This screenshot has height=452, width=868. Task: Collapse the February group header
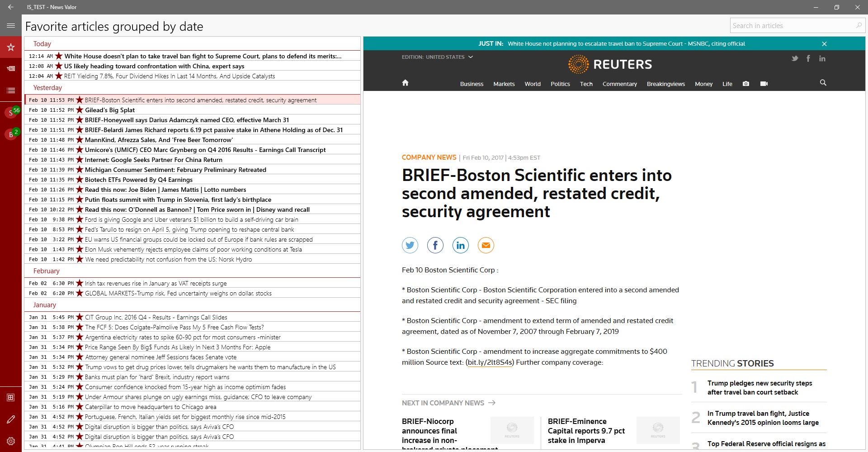click(46, 271)
